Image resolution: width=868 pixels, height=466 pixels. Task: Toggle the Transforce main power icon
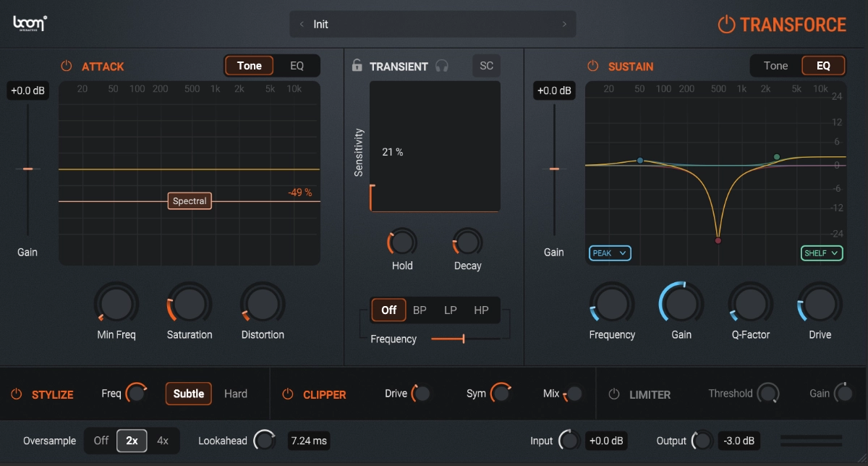[726, 25]
